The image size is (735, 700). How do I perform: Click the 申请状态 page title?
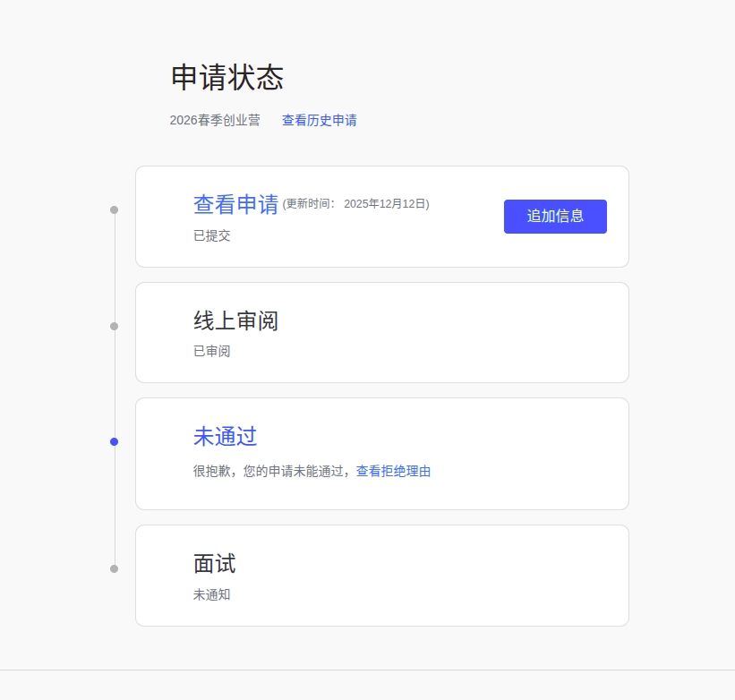(226, 78)
